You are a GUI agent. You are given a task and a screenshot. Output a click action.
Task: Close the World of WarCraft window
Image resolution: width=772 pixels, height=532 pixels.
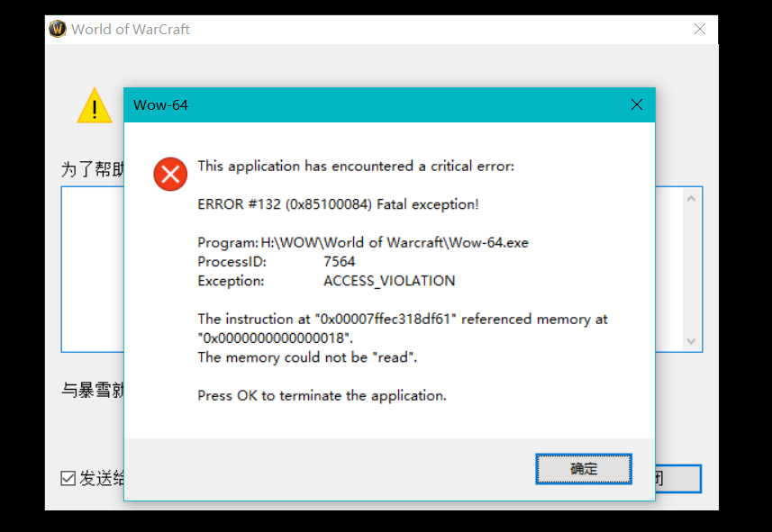pos(700,29)
